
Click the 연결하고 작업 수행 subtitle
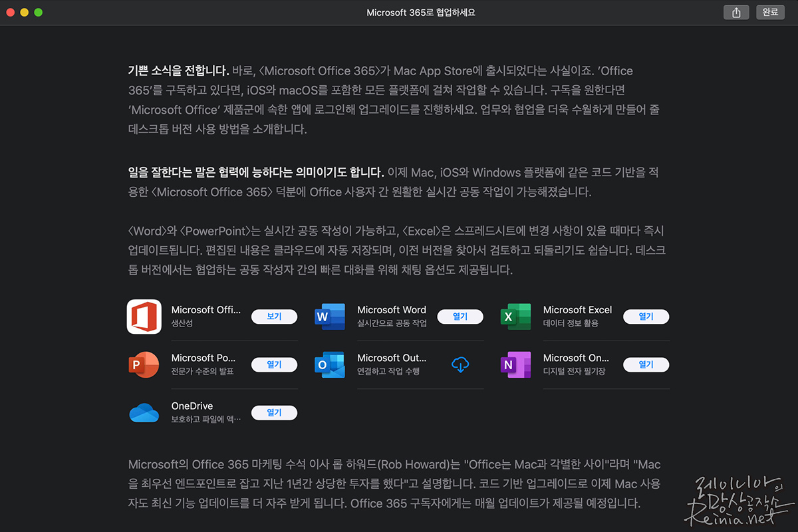click(x=388, y=371)
